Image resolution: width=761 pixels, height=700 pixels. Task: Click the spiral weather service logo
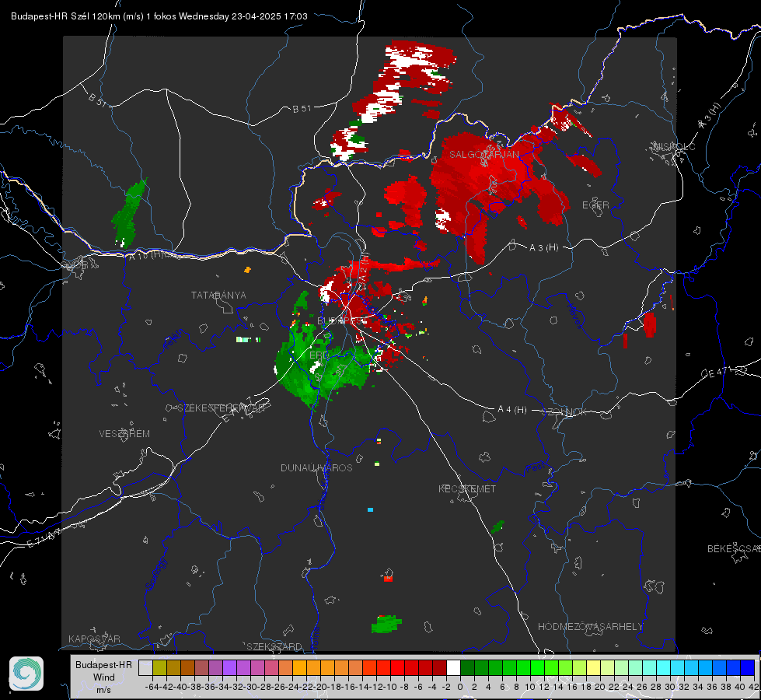click(26, 674)
